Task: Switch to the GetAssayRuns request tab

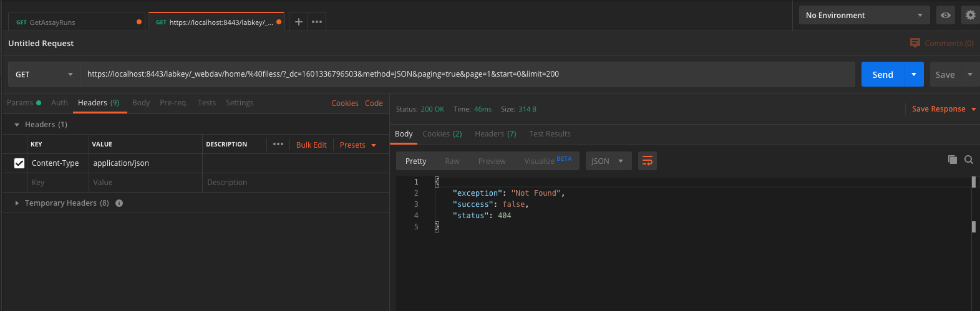Action: (77, 22)
